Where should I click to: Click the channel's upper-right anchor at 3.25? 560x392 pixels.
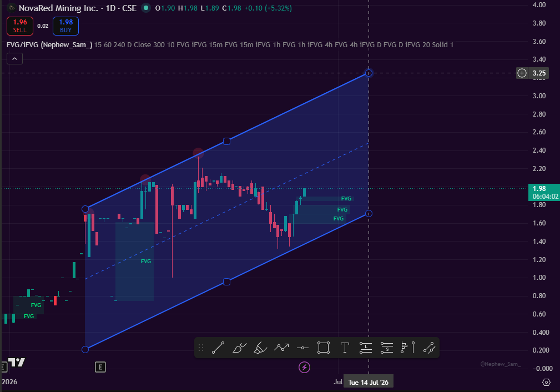point(369,73)
